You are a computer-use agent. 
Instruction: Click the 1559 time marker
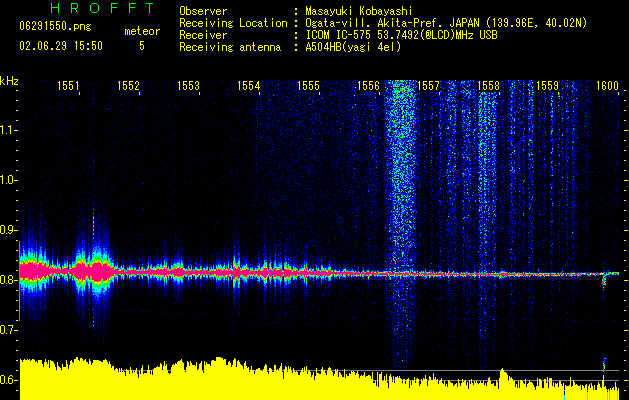coord(548,86)
